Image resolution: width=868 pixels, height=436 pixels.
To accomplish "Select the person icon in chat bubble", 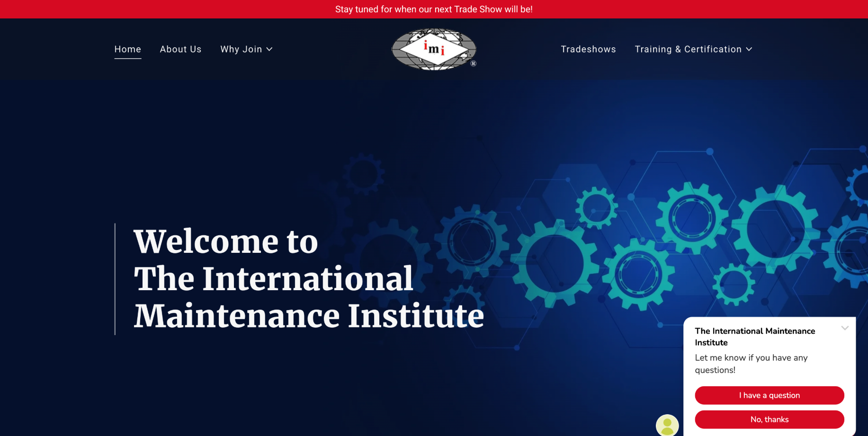I will [667, 425].
